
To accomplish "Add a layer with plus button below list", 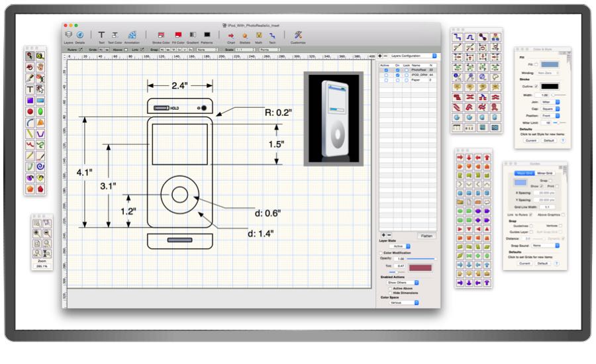I will (x=383, y=235).
